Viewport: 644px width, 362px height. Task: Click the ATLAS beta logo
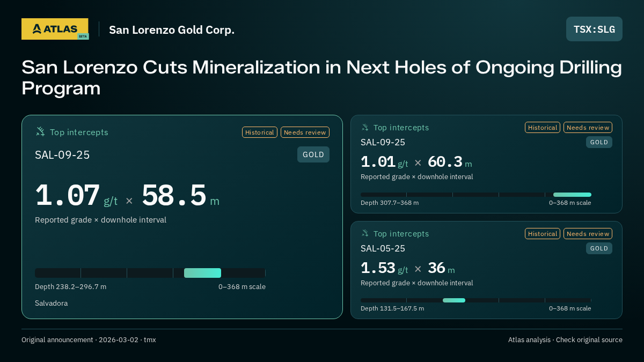[55, 29]
